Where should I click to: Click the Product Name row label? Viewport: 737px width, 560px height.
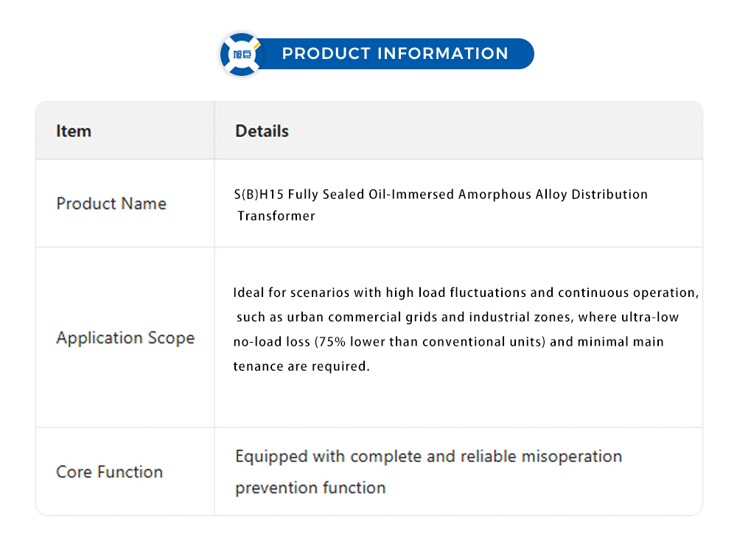click(111, 203)
